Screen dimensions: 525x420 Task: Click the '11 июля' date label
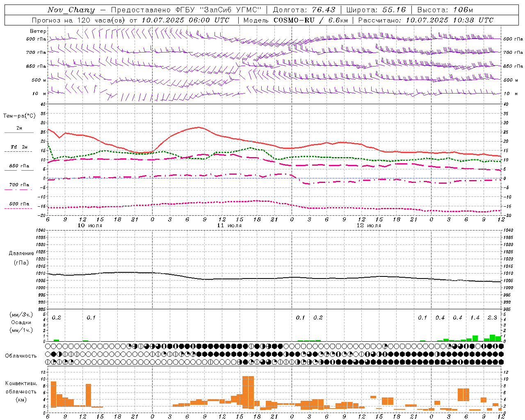pos(229,226)
